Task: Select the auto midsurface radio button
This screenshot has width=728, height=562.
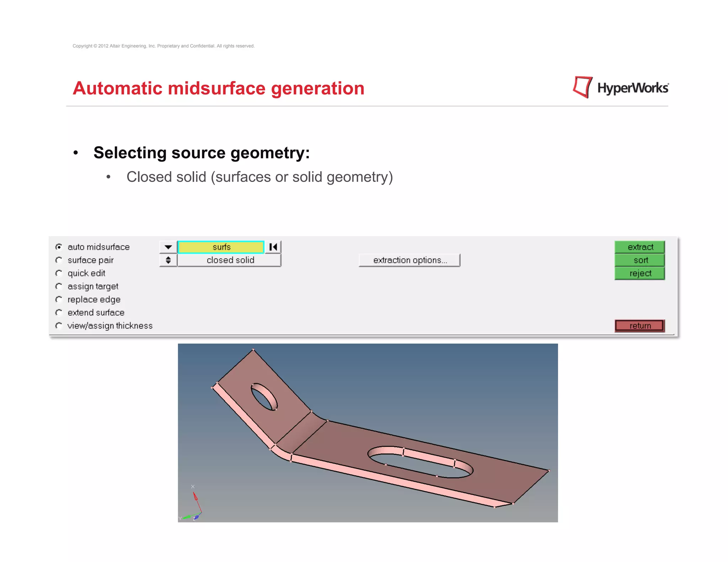Action: (x=59, y=247)
